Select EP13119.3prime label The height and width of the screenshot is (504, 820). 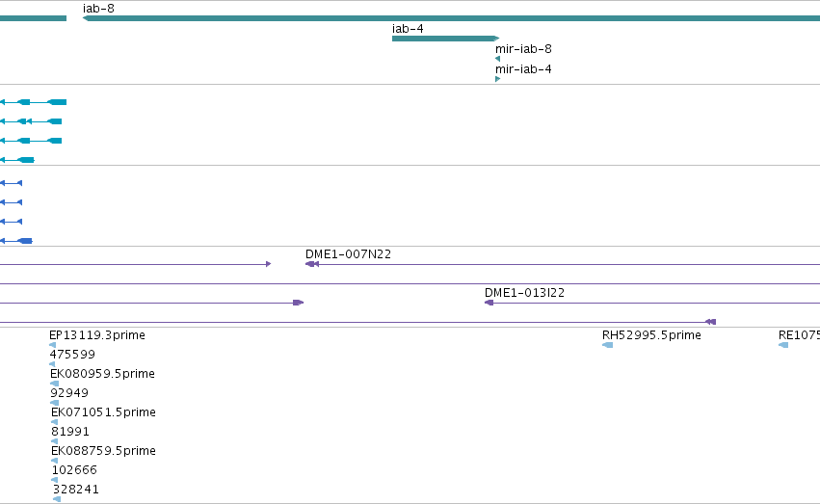(96, 335)
